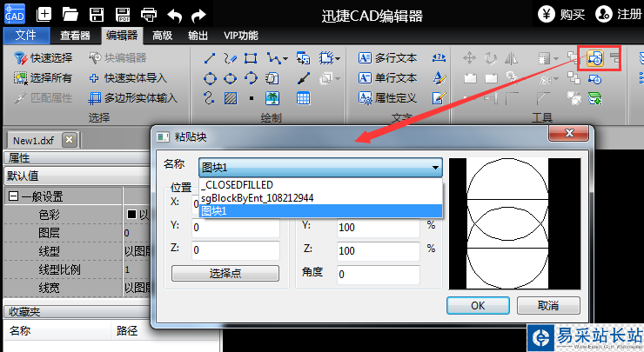Choose _CLOSEDFILLED from the name list

(x=320, y=185)
